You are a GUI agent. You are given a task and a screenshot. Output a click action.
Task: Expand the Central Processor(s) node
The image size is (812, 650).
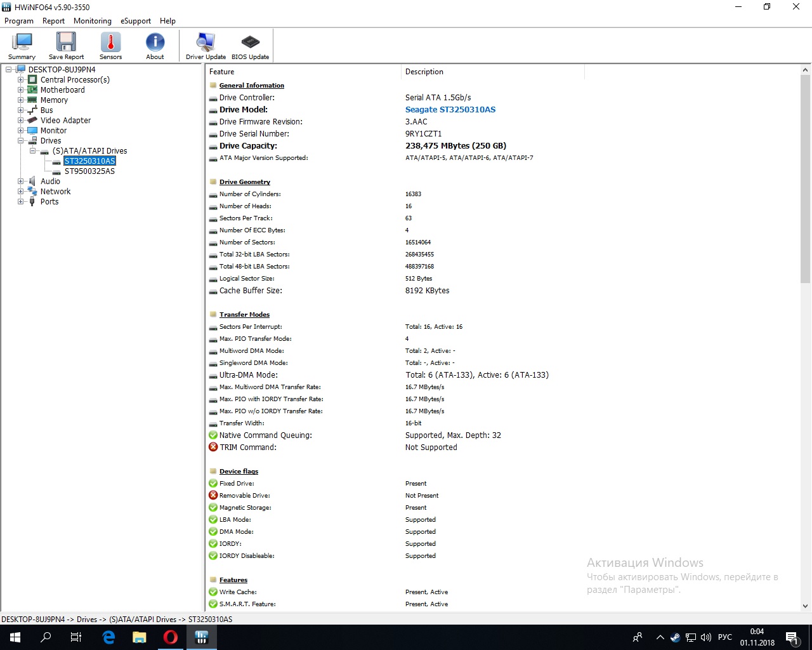coord(21,80)
